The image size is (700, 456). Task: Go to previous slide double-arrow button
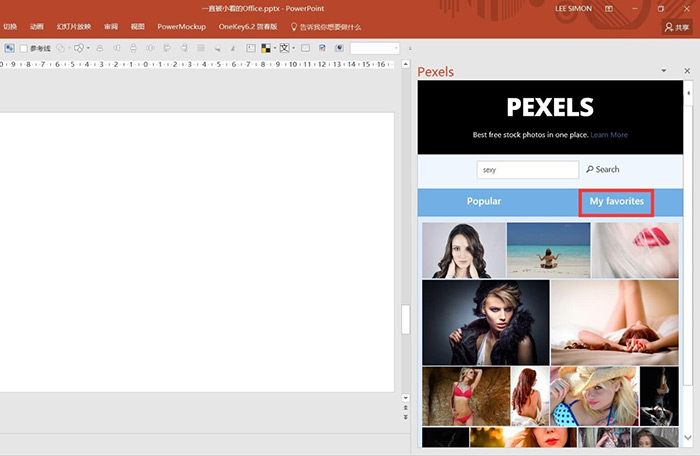(405, 408)
